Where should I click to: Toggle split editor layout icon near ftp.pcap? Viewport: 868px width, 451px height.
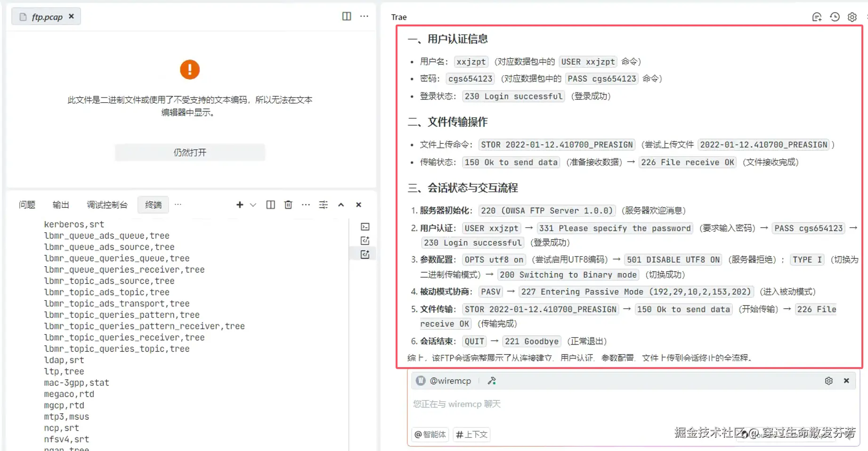(x=347, y=16)
